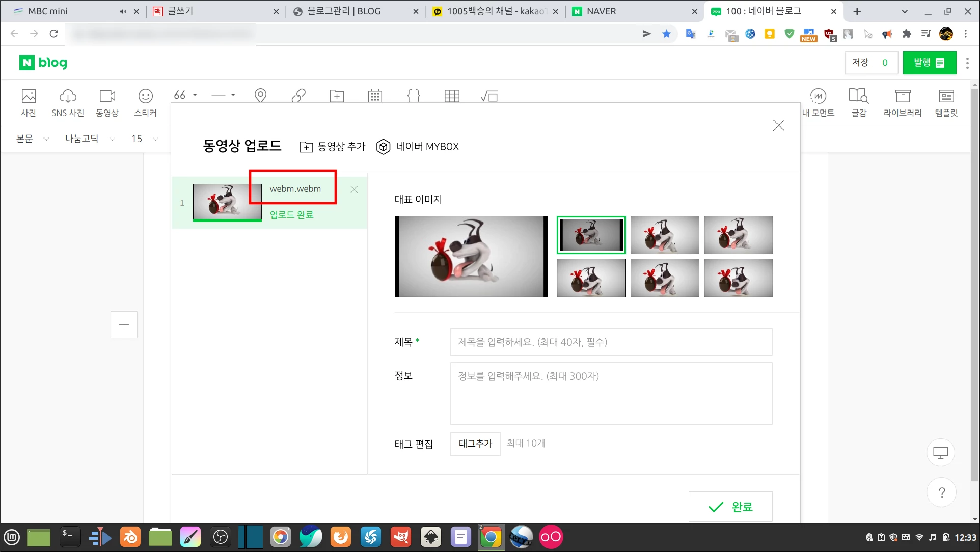
Task: Open the font size 15 dropdown
Action: (x=143, y=138)
